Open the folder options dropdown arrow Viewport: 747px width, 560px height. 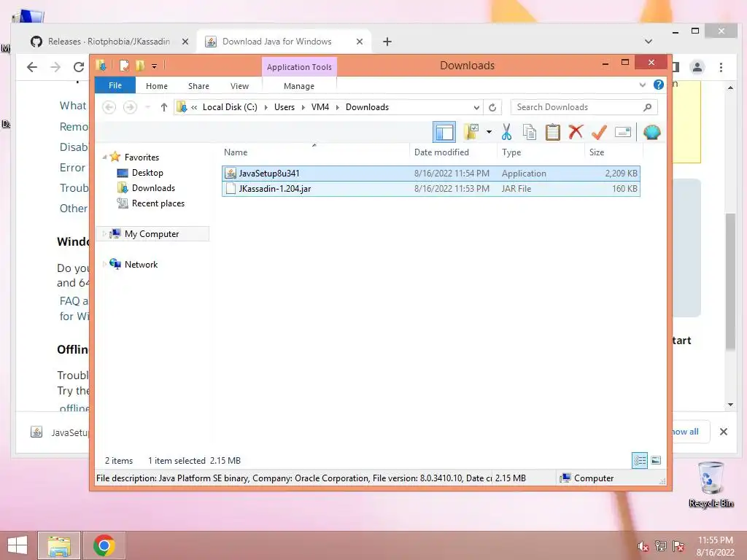pos(489,132)
